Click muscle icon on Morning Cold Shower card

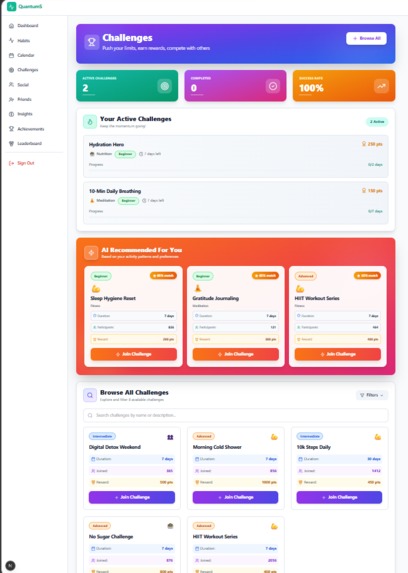pyautogui.click(x=274, y=437)
